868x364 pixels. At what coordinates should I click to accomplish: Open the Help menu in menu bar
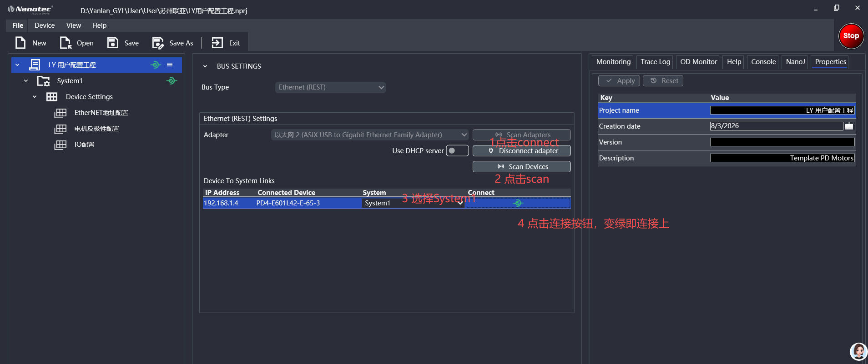coord(99,25)
